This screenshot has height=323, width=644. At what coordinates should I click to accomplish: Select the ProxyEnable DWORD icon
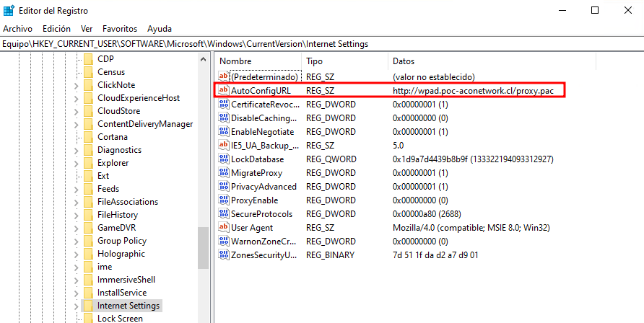(x=224, y=200)
